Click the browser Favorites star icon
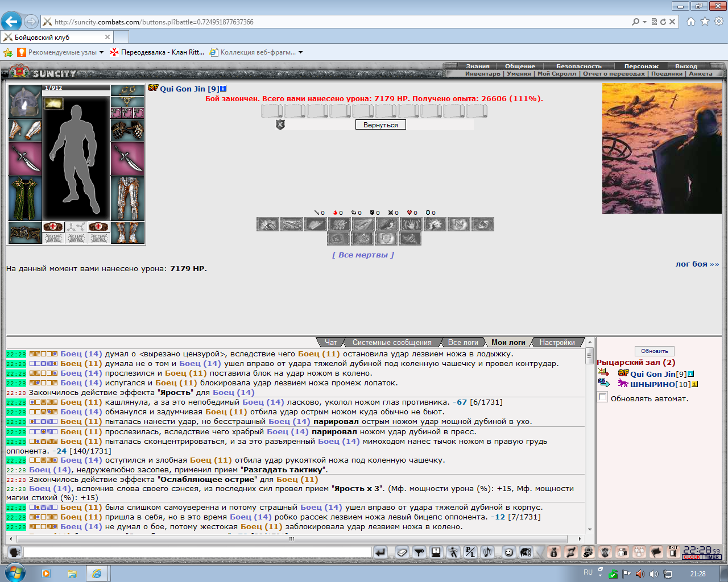This screenshot has height=582, width=728. click(705, 22)
